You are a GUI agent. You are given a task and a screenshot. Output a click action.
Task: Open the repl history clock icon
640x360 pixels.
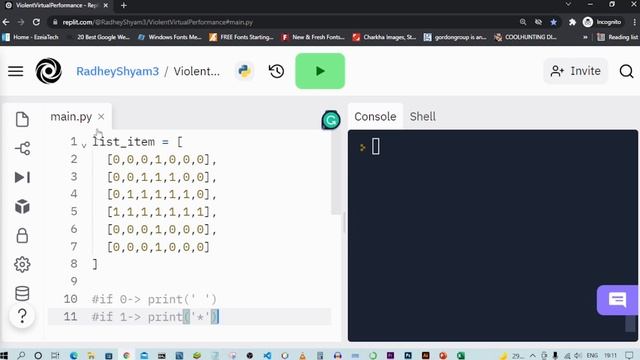coord(276,71)
